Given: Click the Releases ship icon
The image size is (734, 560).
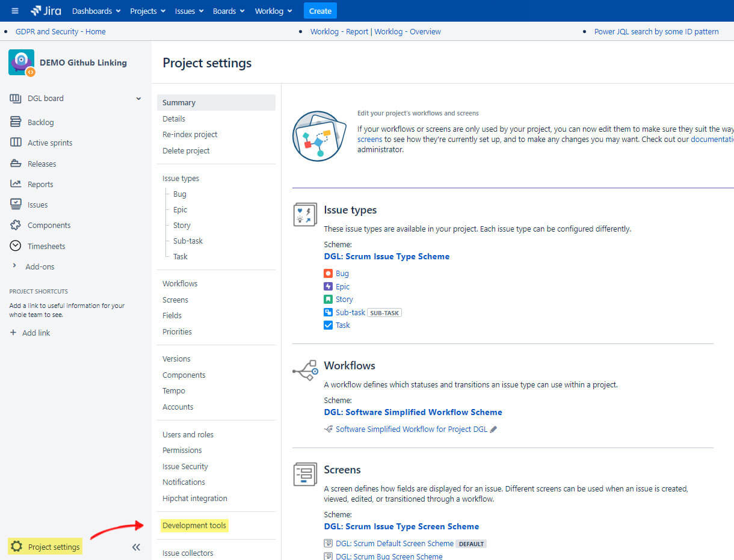Looking at the screenshot, I should pyautogui.click(x=16, y=164).
